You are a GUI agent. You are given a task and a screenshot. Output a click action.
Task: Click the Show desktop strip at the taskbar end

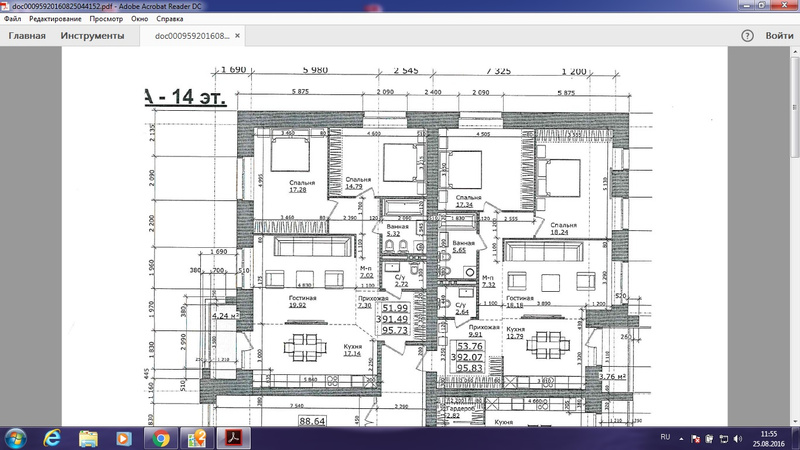(796, 439)
